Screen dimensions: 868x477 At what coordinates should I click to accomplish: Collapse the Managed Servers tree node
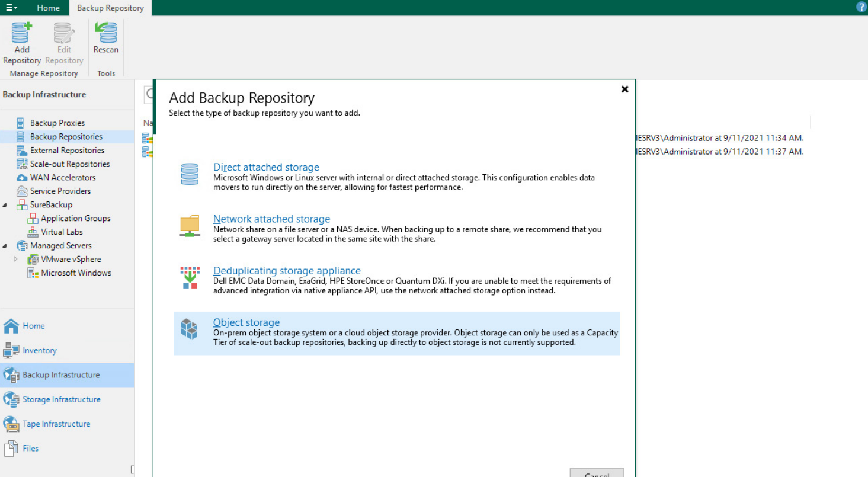(x=5, y=246)
